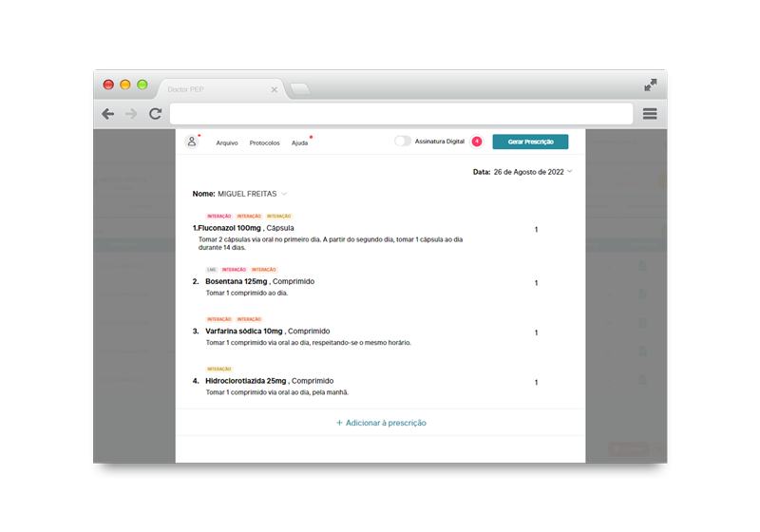Open a new browser tab
The height and width of the screenshot is (532, 760).
tap(299, 89)
